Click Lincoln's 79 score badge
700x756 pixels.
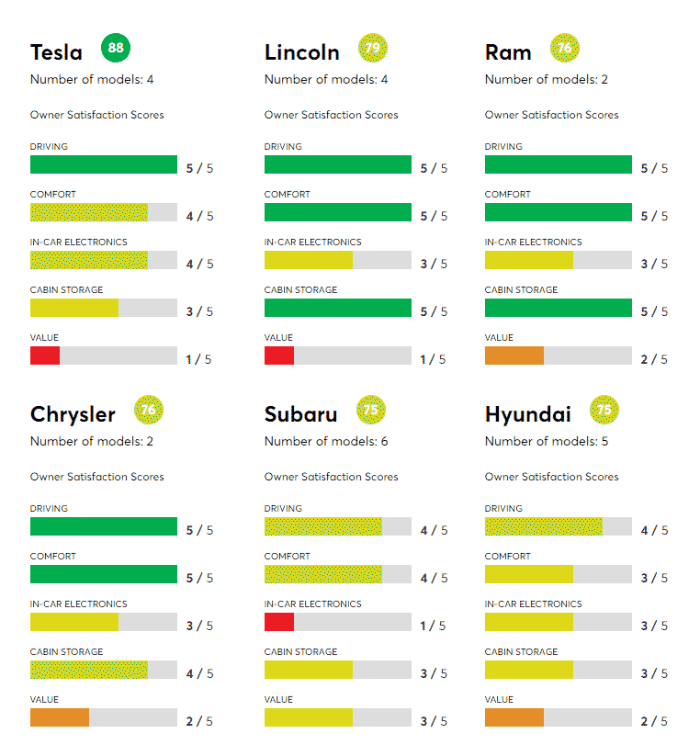click(x=374, y=48)
